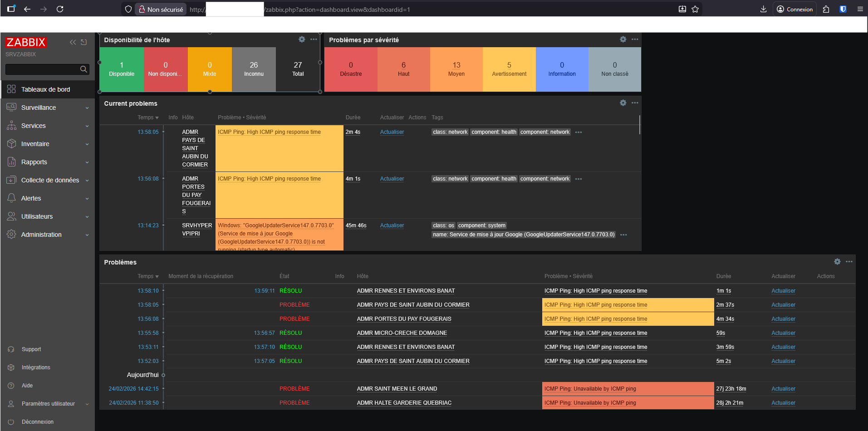Click the Moyen severity tile
The height and width of the screenshot is (431, 868).
pos(456,69)
